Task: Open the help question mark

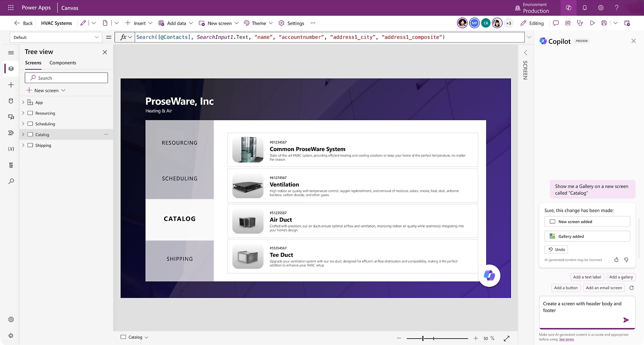Action: 617,7
